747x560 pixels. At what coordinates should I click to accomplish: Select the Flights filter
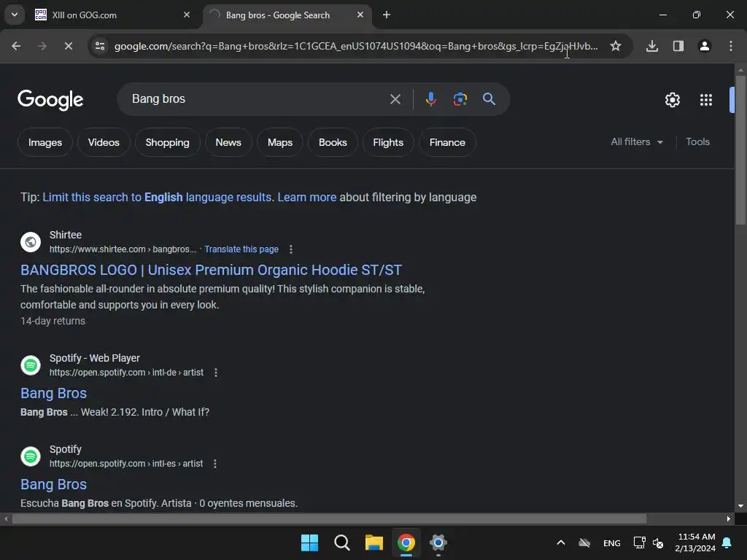click(x=388, y=142)
